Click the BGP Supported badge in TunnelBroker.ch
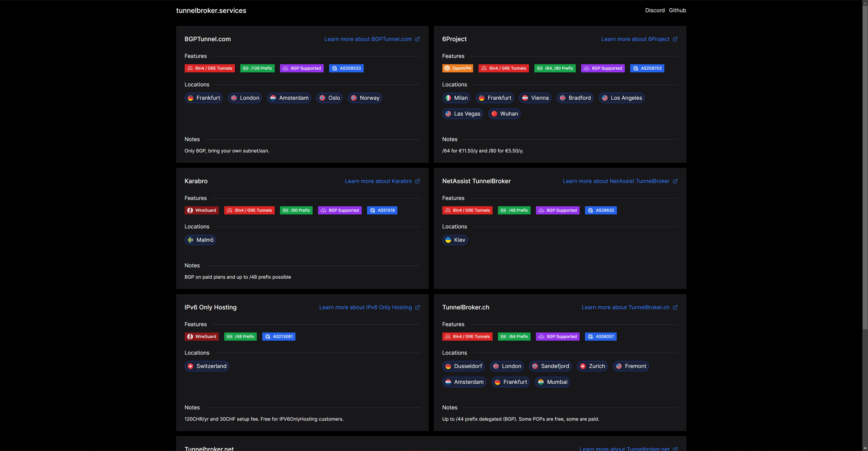 tap(558, 337)
